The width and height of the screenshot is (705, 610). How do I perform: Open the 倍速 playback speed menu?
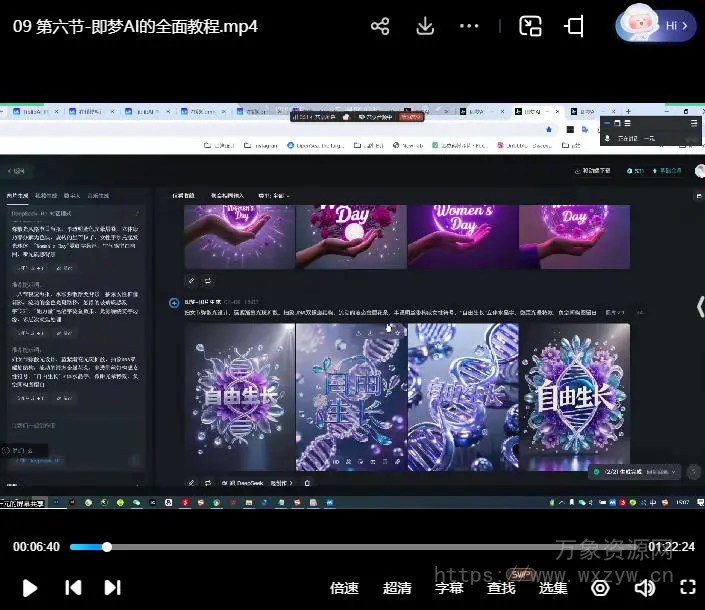pyautogui.click(x=344, y=588)
